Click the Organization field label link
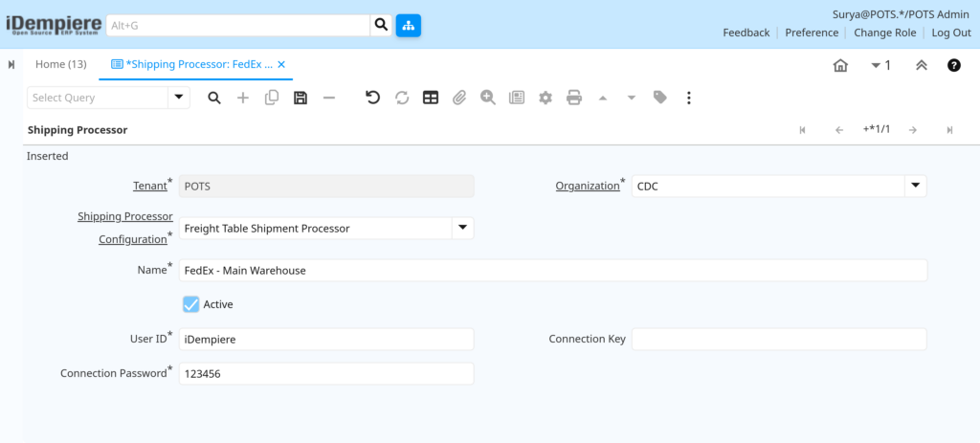The width and height of the screenshot is (980, 443). click(587, 186)
